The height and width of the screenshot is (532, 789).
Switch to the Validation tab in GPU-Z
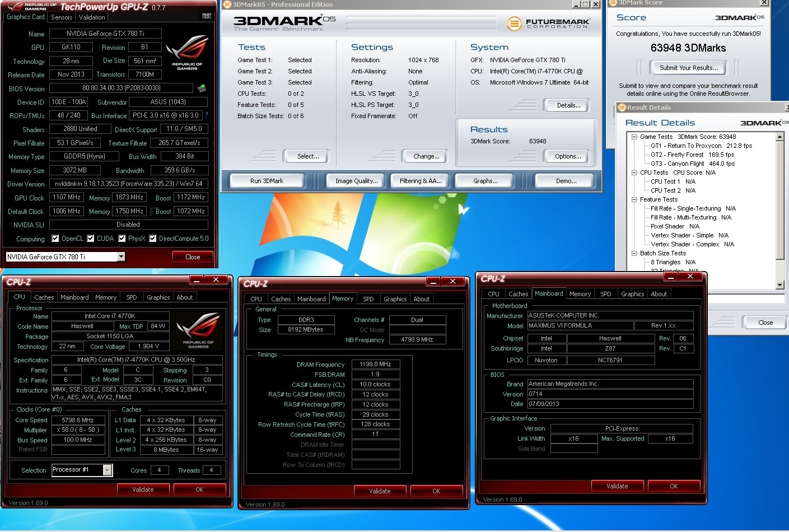(x=92, y=17)
